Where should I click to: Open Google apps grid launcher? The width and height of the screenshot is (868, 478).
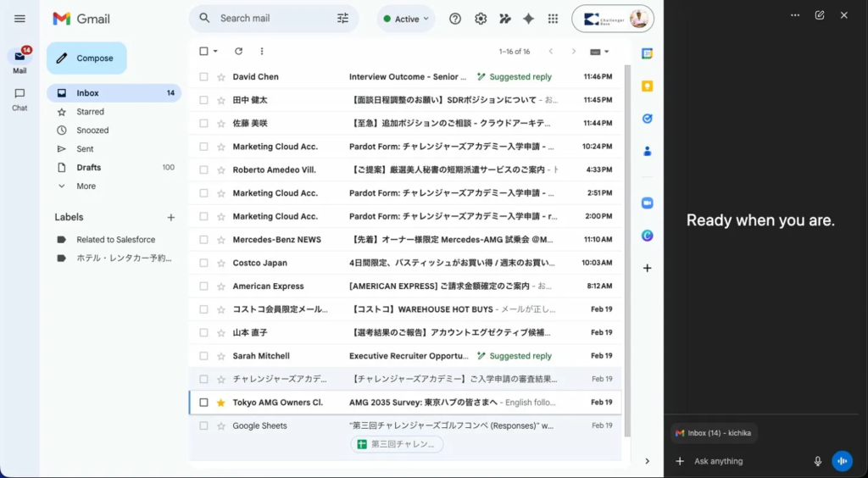553,19
